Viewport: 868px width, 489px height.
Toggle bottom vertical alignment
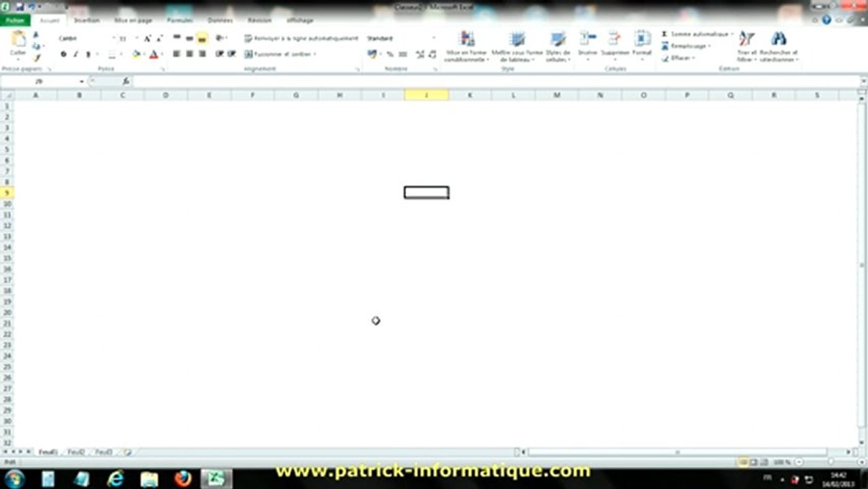[x=202, y=38]
